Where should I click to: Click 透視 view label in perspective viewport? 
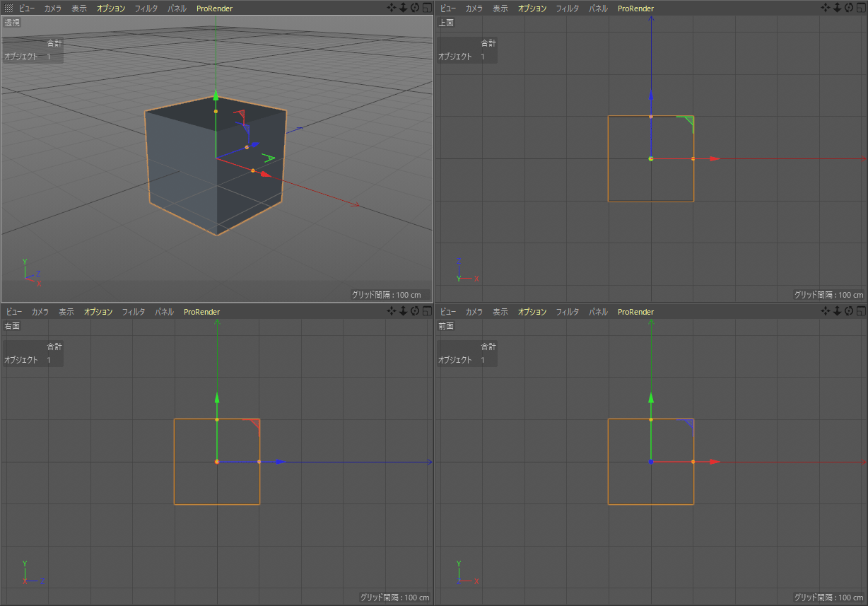12,23
